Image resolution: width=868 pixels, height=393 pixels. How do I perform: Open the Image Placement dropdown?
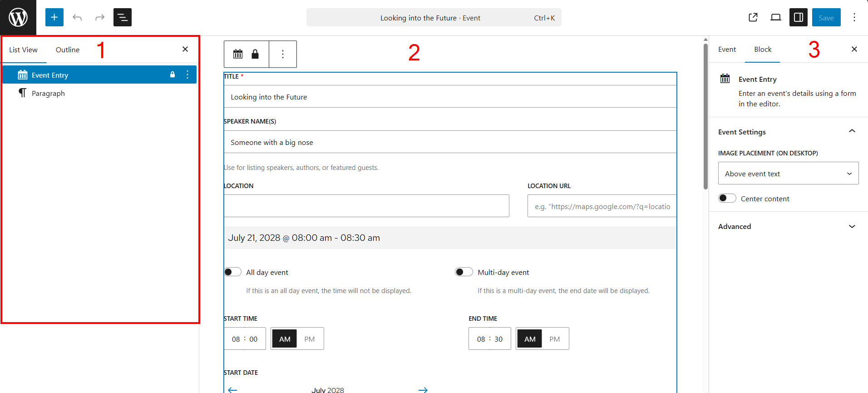pos(789,173)
